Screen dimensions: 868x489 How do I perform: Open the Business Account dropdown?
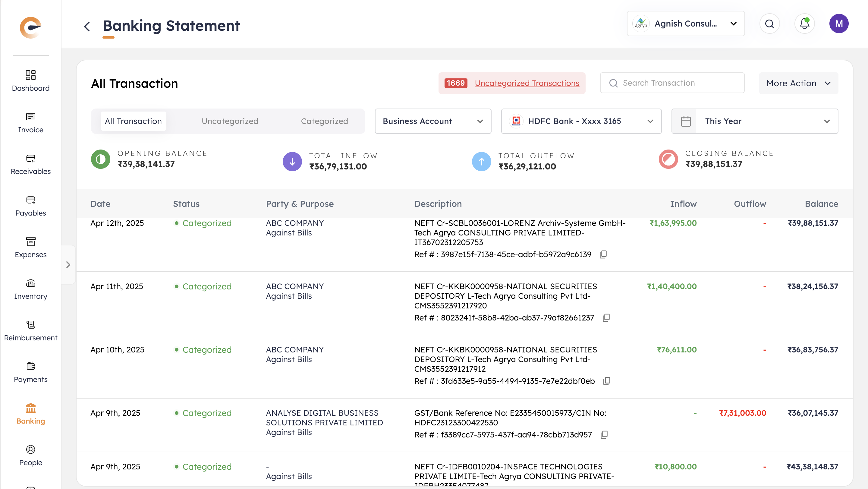433,121
